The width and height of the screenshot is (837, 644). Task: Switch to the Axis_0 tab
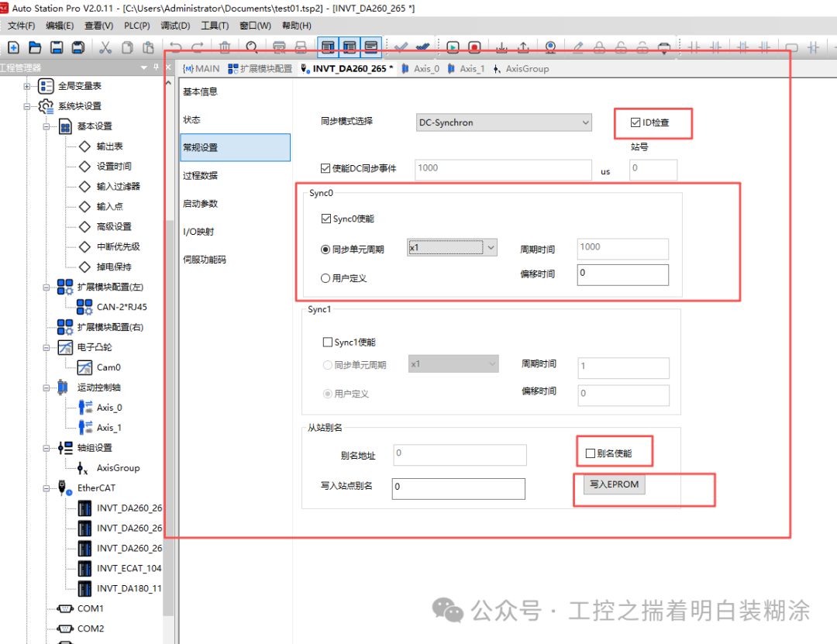[421, 69]
